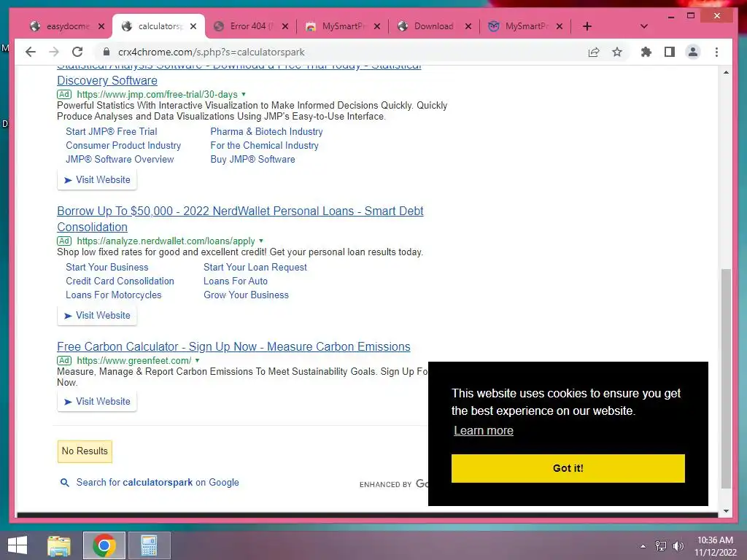Close the Download tab
Viewport: 747px width, 560px height.
tap(468, 26)
